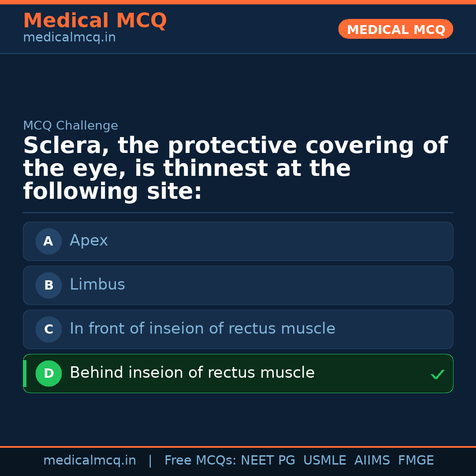Image resolution: width=476 pixels, height=476 pixels.
Task: Expand option C answer row
Action: 238,329
